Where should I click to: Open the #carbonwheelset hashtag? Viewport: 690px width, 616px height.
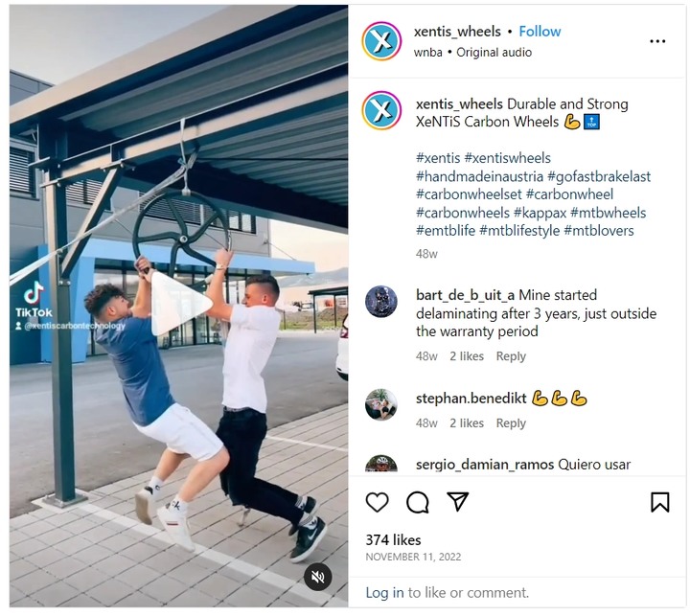(469, 194)
